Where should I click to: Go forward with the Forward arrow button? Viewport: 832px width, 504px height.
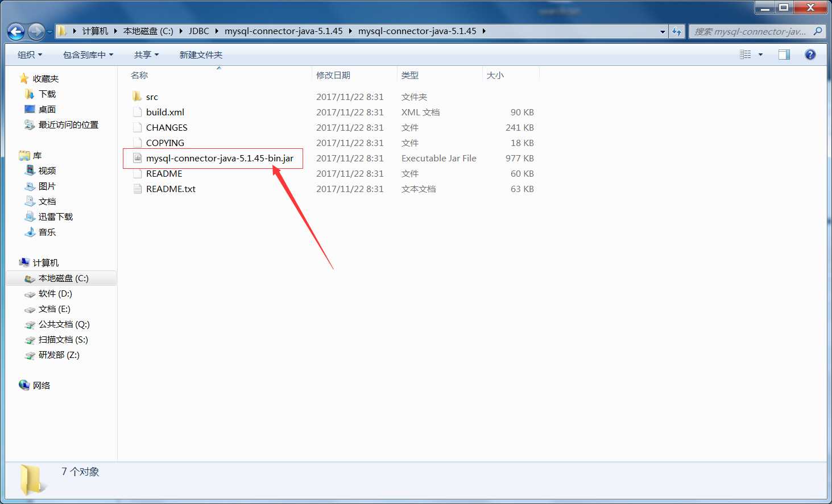(36, 31)
